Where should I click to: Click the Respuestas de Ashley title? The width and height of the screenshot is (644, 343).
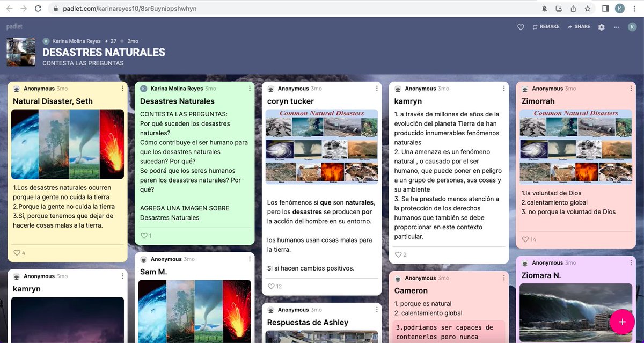point(308,323)
